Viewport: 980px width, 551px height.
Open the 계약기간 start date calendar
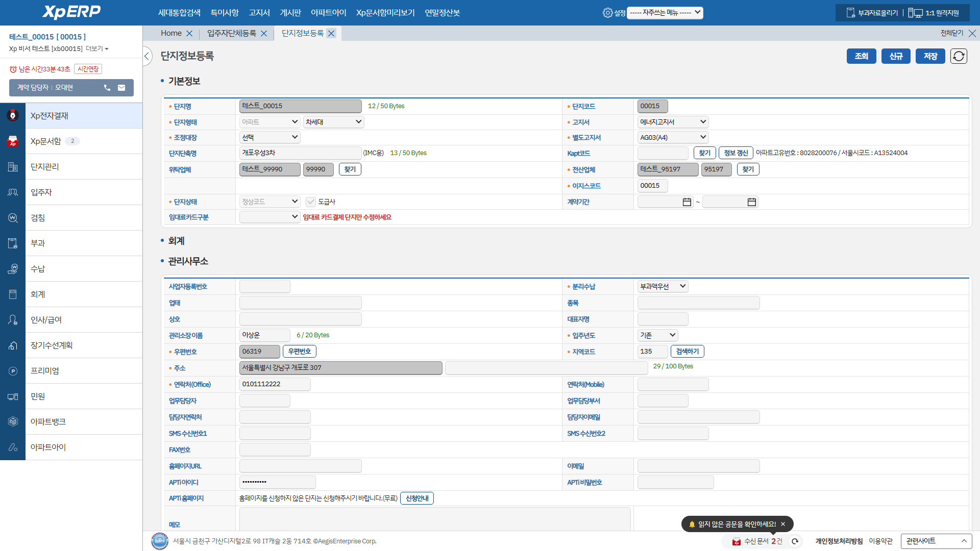[687, 202]
